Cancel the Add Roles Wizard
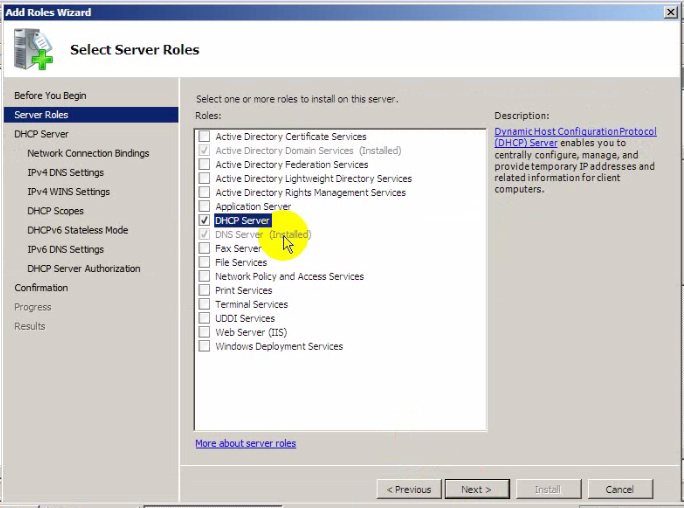This screenshot has height=508, width=684. click(620, 489)
